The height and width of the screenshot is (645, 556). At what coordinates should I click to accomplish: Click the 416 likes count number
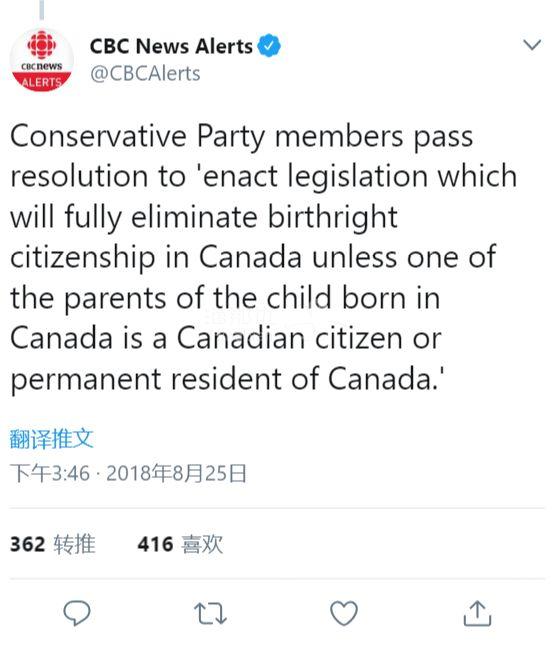coord(155,544)
